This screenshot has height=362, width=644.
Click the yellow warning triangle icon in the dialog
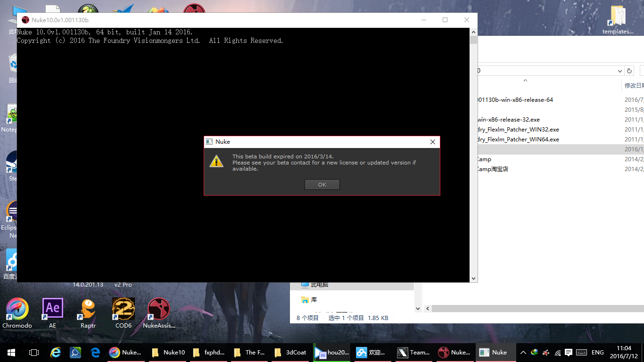(x=216, y=161)
